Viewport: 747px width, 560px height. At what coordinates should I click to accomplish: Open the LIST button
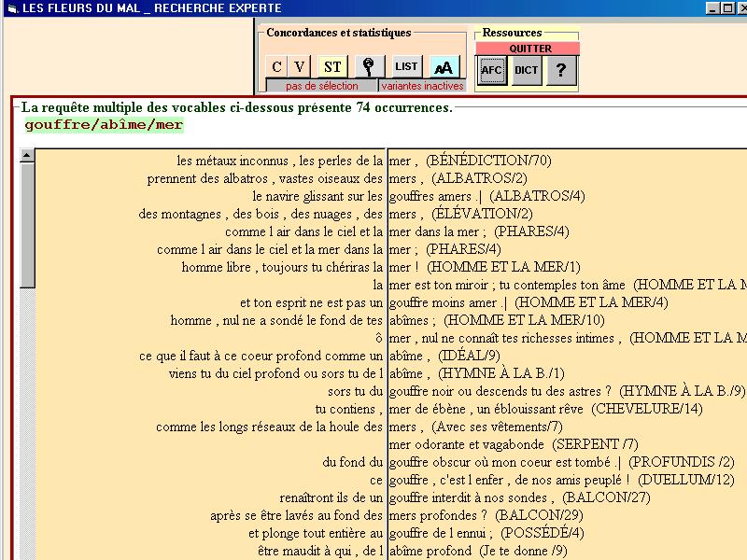click(406, 66)
